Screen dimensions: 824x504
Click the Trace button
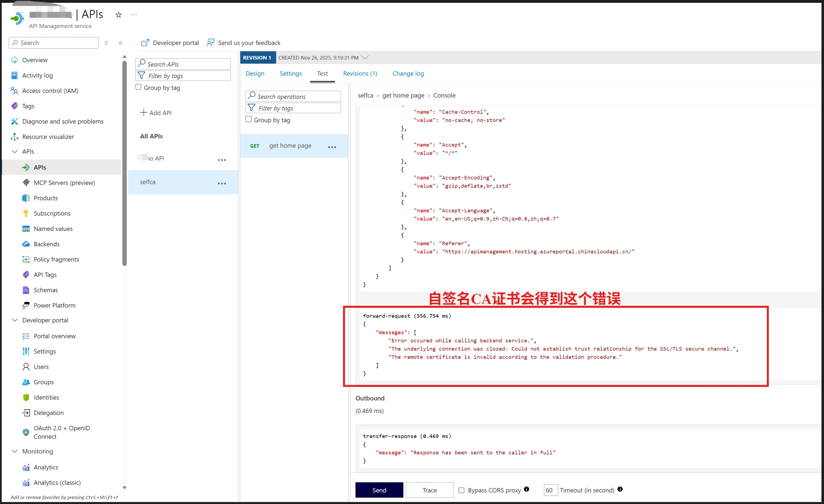(429, 490)
